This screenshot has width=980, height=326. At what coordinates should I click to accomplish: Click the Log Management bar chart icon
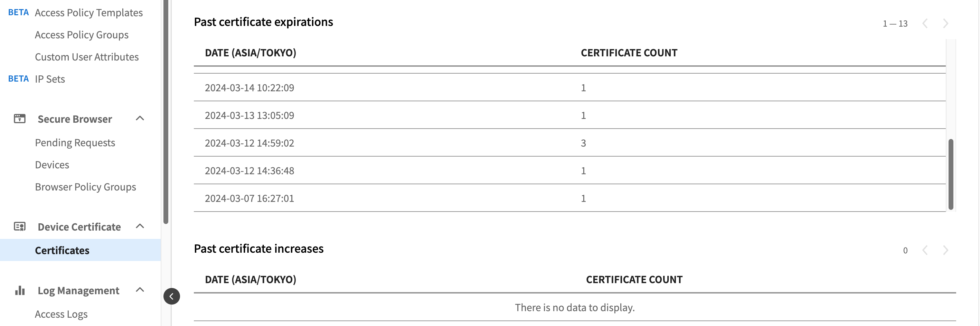tap(20, 291)
